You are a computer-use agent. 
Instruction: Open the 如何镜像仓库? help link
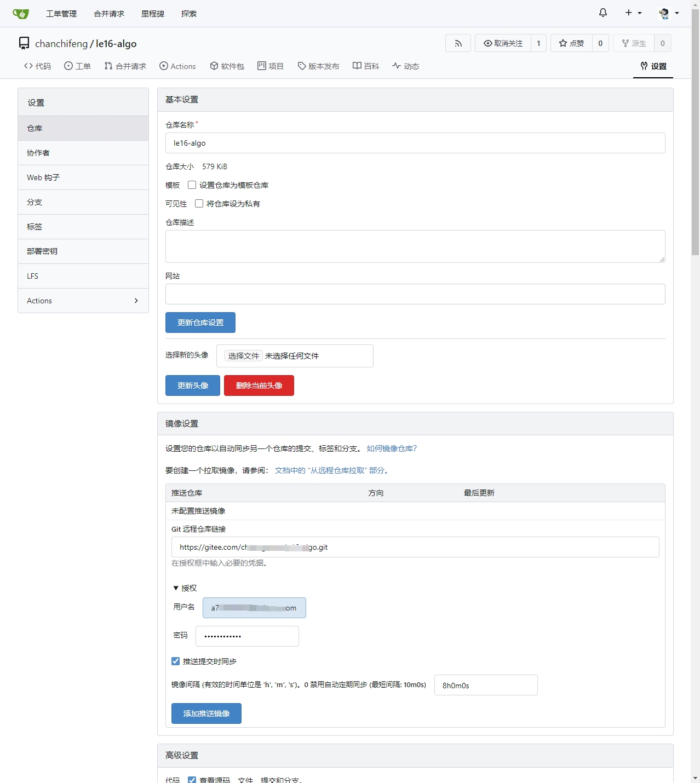[392, 448]
